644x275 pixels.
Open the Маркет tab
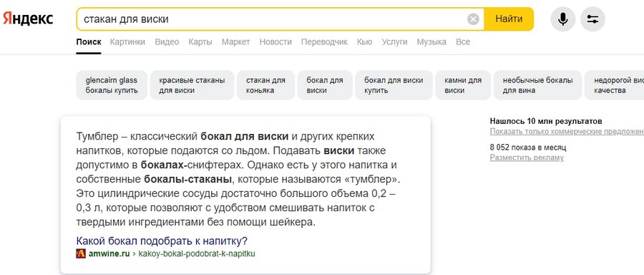pyautogui.click(x=235, y=42)
